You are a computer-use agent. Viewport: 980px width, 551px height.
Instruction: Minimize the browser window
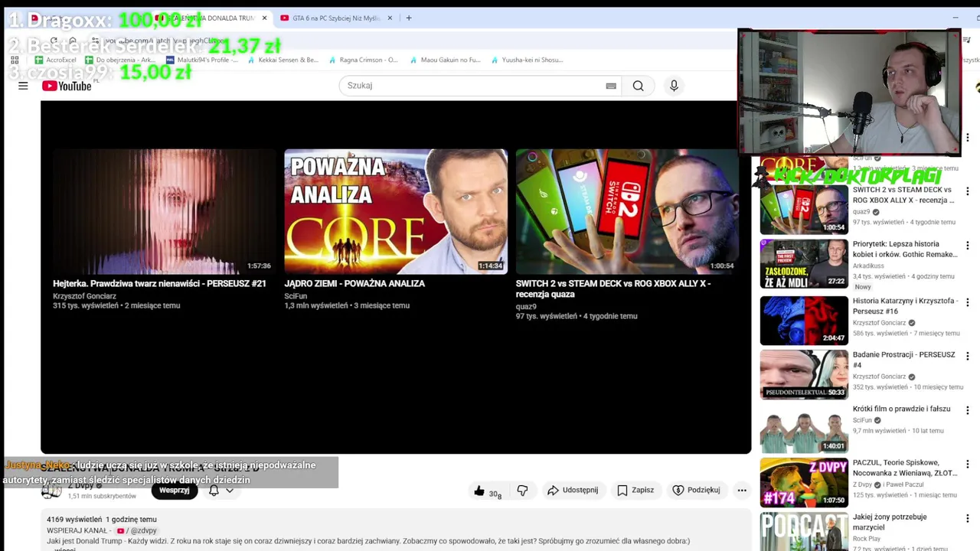955,18
